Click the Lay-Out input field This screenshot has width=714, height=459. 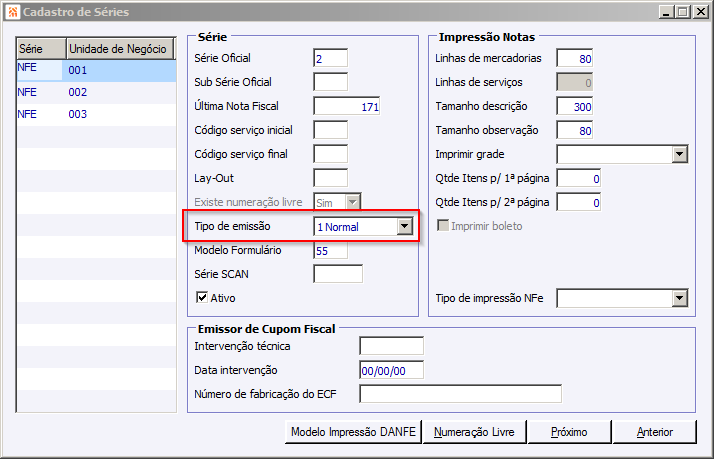coord(331,178)
